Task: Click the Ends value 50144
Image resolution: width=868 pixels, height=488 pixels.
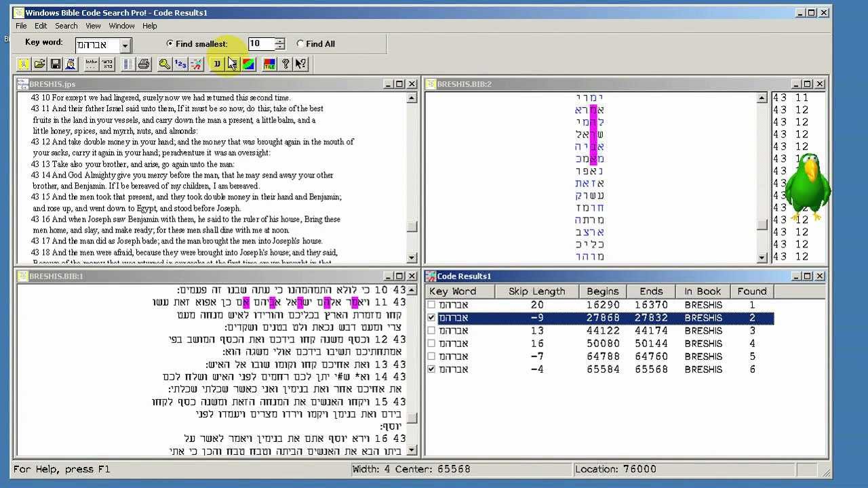Action: (651, 344)
